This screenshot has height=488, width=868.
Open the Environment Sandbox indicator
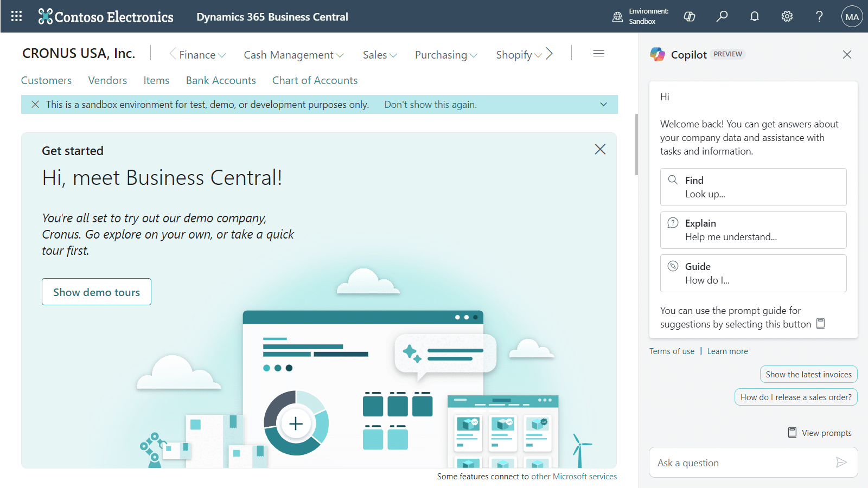click(x=640, y=16)
